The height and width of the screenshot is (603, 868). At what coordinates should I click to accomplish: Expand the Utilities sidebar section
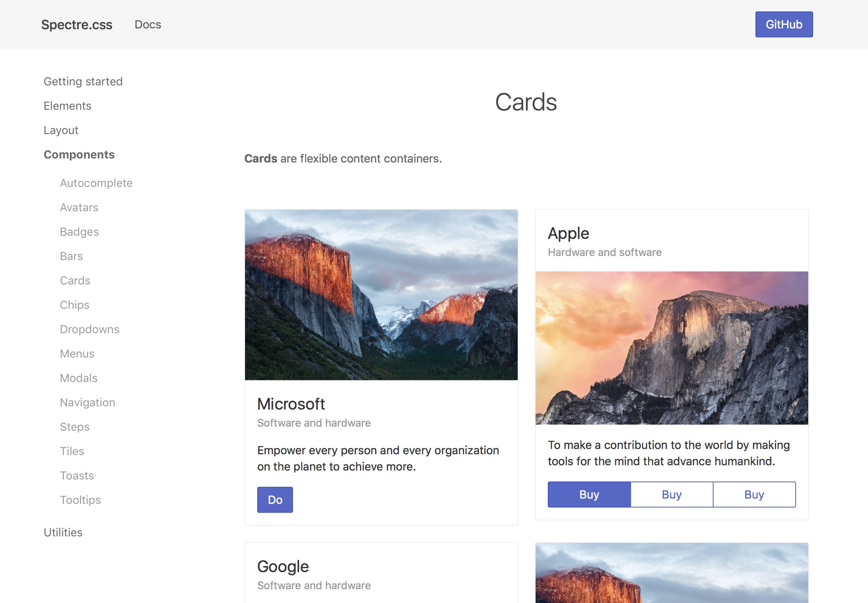(x=63, y=532)
